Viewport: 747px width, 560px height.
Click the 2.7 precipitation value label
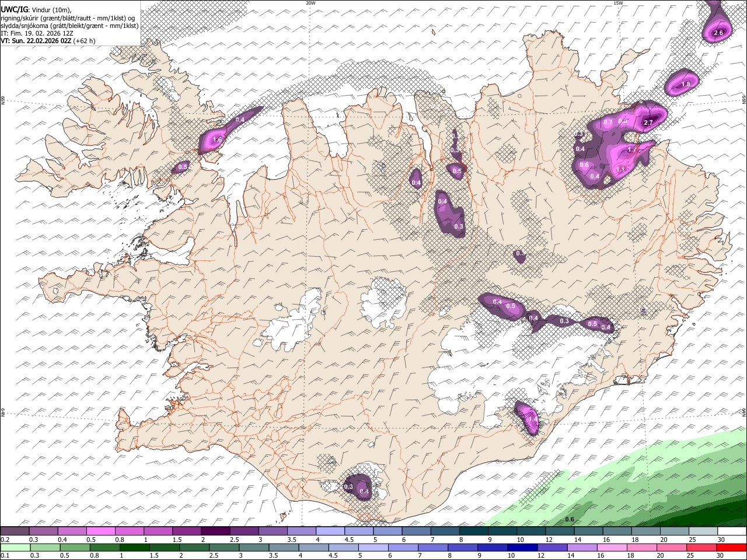point(648,123)
